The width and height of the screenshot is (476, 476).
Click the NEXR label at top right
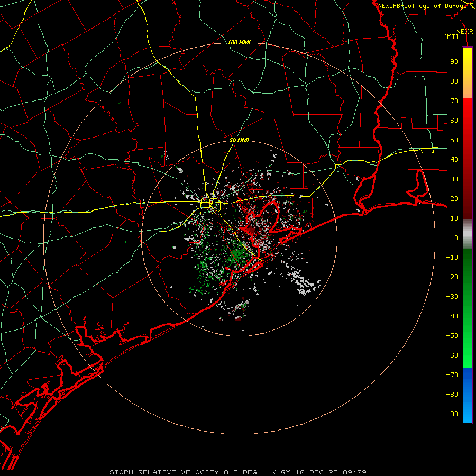coord(464,32)
